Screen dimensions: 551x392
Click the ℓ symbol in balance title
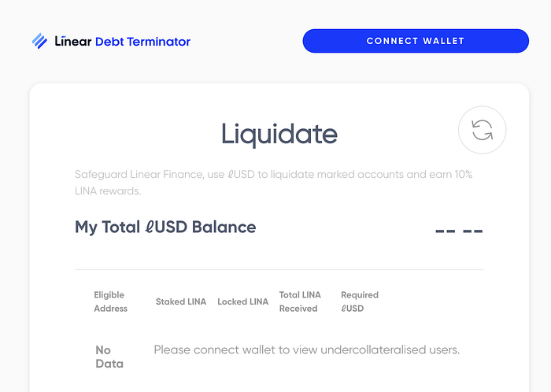(150, 227)
